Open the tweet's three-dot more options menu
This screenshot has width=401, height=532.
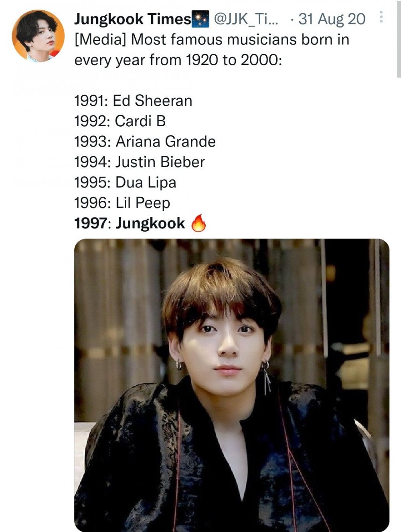381,17
